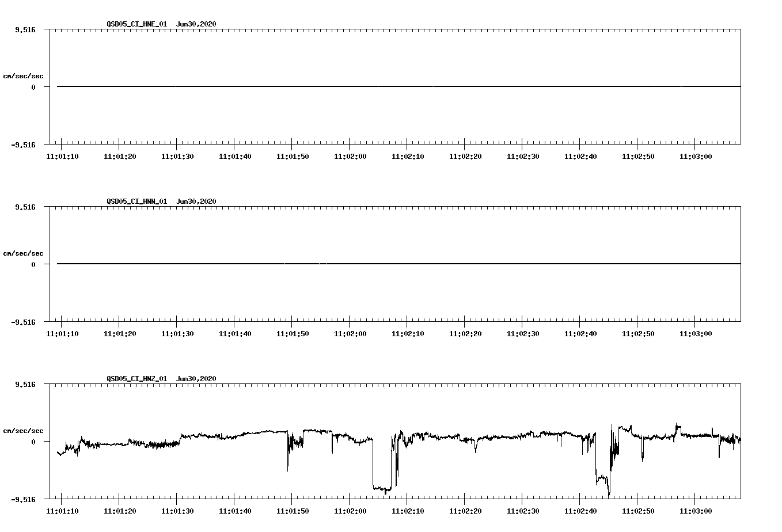Screen dimensions: 782x532
Task: Click 11:01:40 time label under HNE plot
Action: (235, 157)
